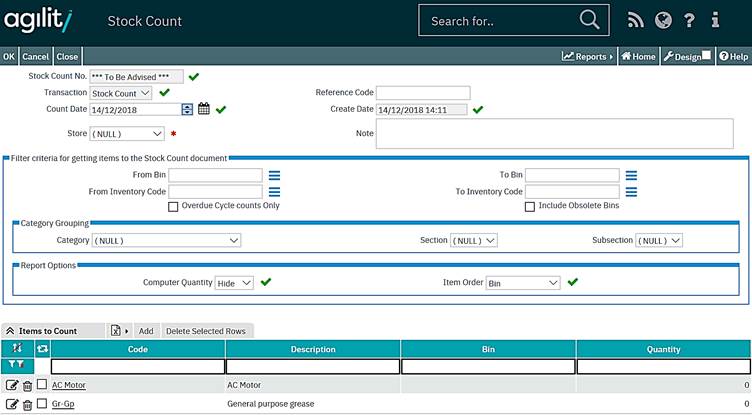Expand the Category dropdown list
The image size is (752, 415).
click(x=166, y=240)
